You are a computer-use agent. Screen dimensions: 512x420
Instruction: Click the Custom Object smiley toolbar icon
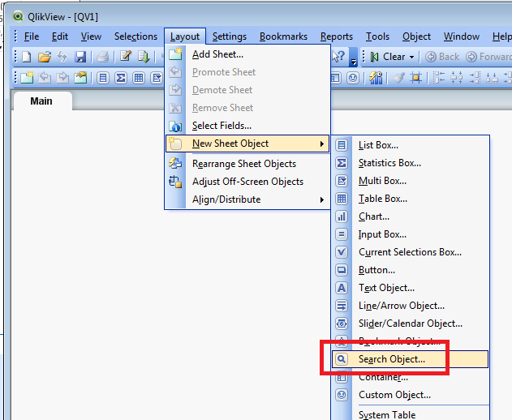pyautogui.click(x=353, y=78)
